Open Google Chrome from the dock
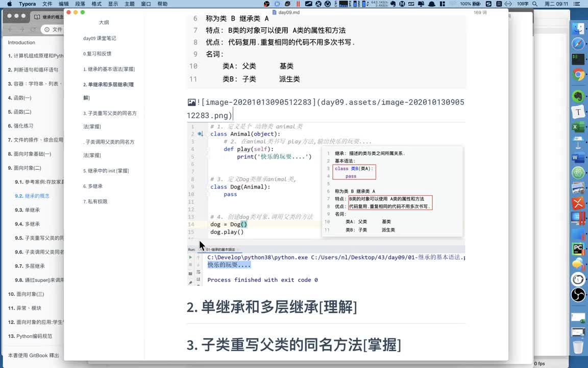 578,75
